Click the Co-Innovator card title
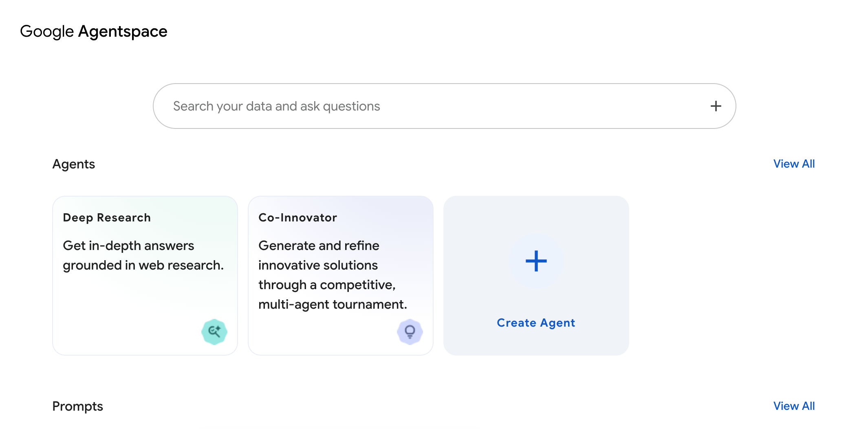The image size is (868, 429). (x=298, y=217)
